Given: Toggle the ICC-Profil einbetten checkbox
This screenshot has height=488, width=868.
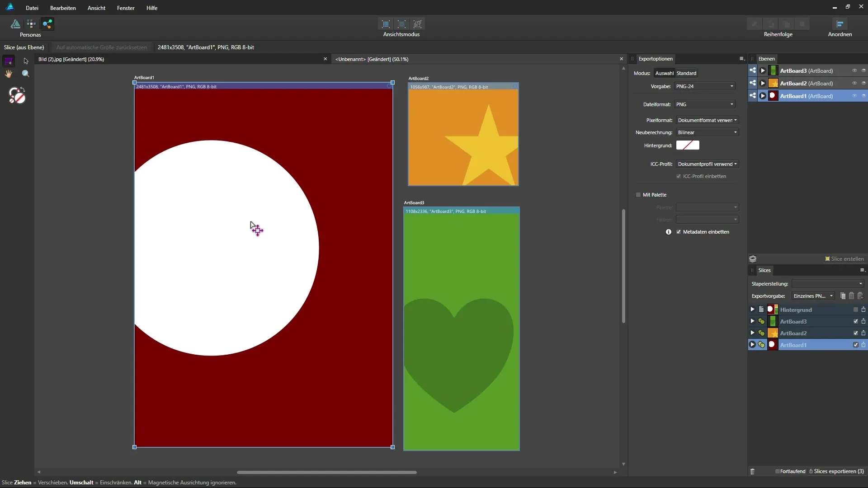Looking at the screenshot, I should pos(679,176).
